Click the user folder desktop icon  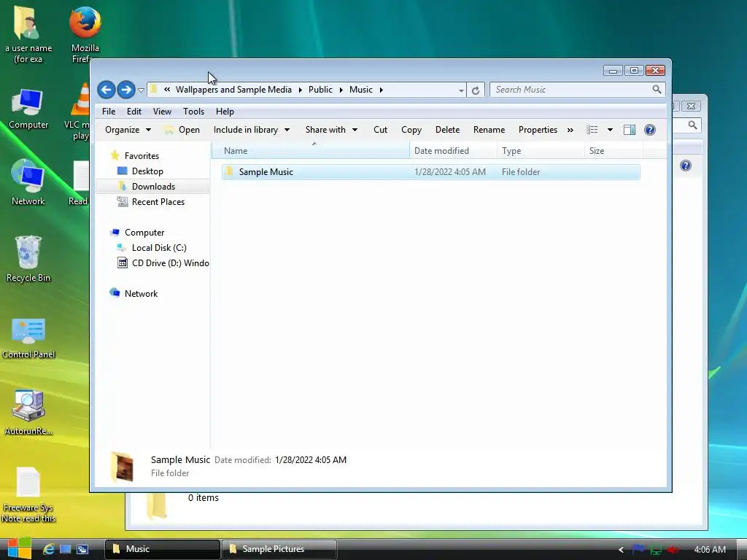click(x=28, y=34)
